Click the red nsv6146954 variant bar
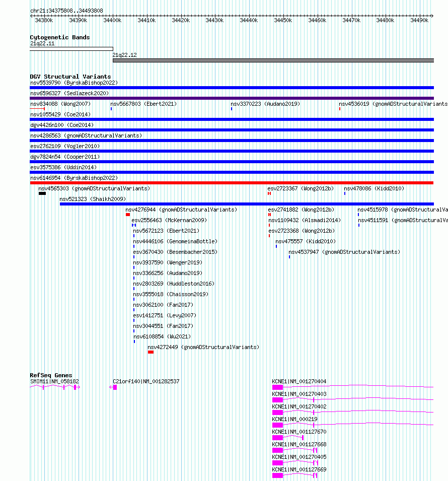Image resolution: width=448 pixels, height=481 pixels. [232, 183]
